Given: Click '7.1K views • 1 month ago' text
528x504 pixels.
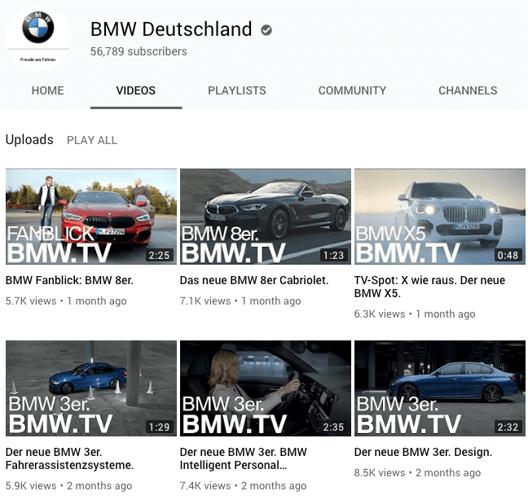Looking at the screenshot, I should 240,301.
